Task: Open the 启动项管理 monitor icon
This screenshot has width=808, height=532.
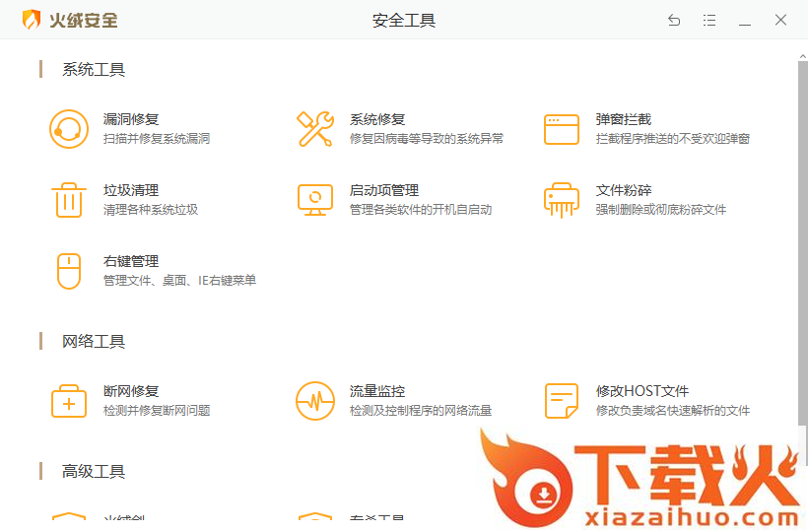Action: [315, 200]
